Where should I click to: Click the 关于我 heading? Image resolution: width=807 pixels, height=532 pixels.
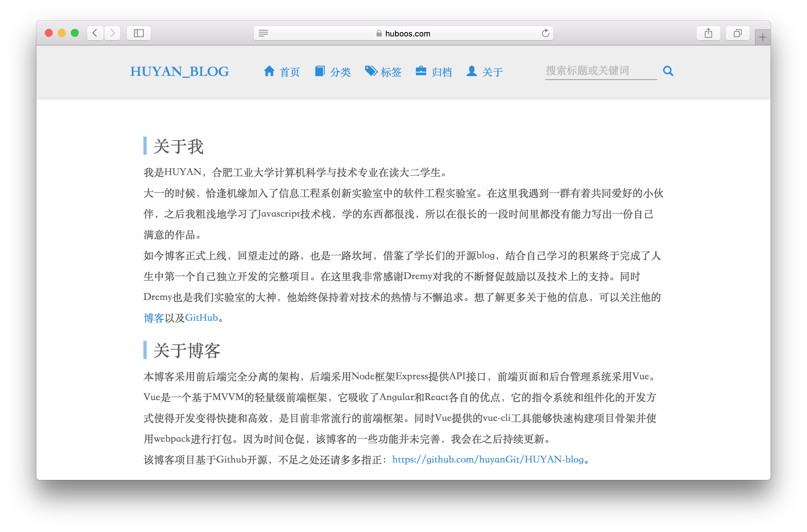tap(179, 147)
